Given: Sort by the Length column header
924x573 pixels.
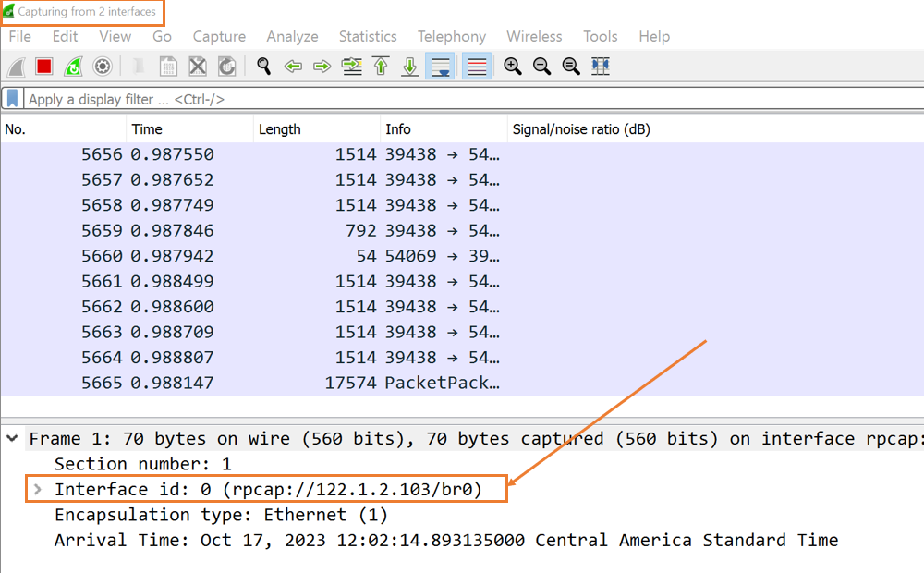Looking at the screenshot, I should [317, 129].
